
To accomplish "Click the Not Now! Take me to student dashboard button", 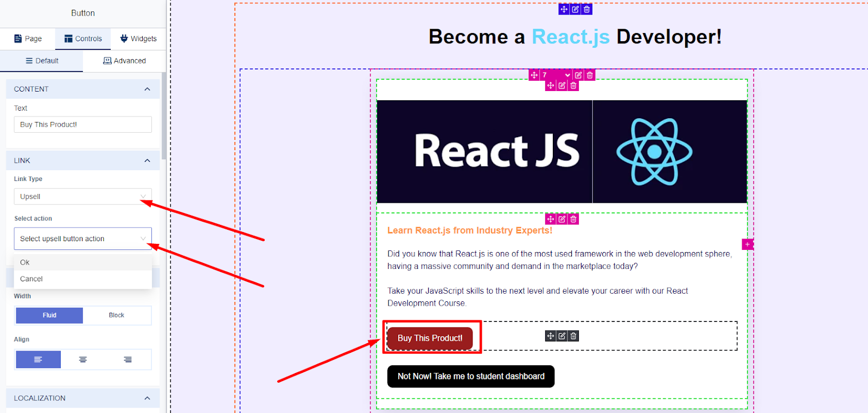I will coord(471,376).
